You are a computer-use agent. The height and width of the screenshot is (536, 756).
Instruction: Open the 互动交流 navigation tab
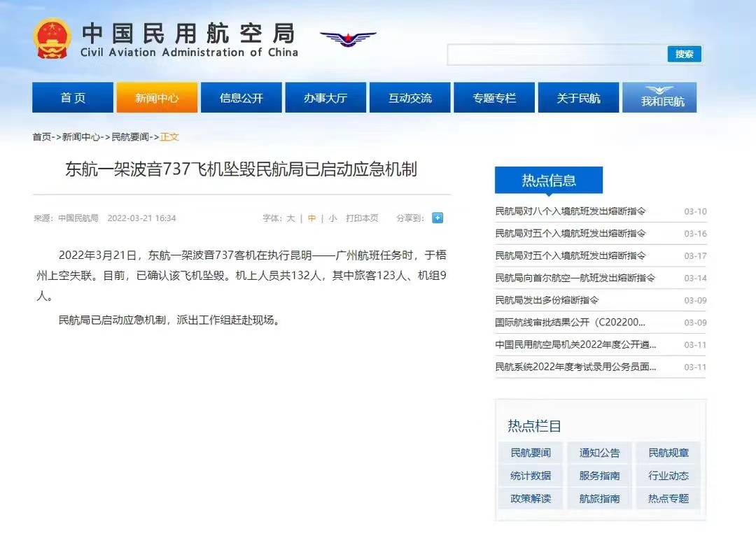[409, 97]
